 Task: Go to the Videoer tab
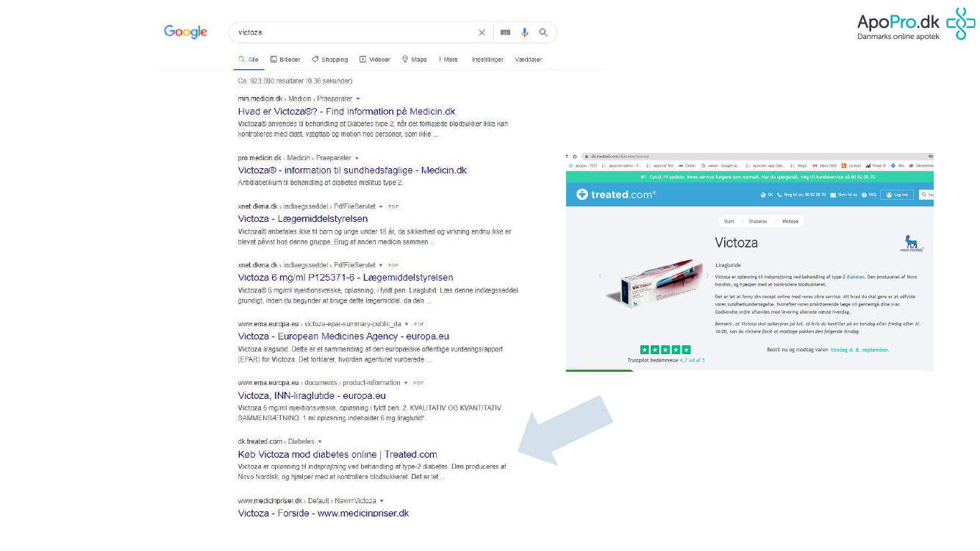coord(375,60)
